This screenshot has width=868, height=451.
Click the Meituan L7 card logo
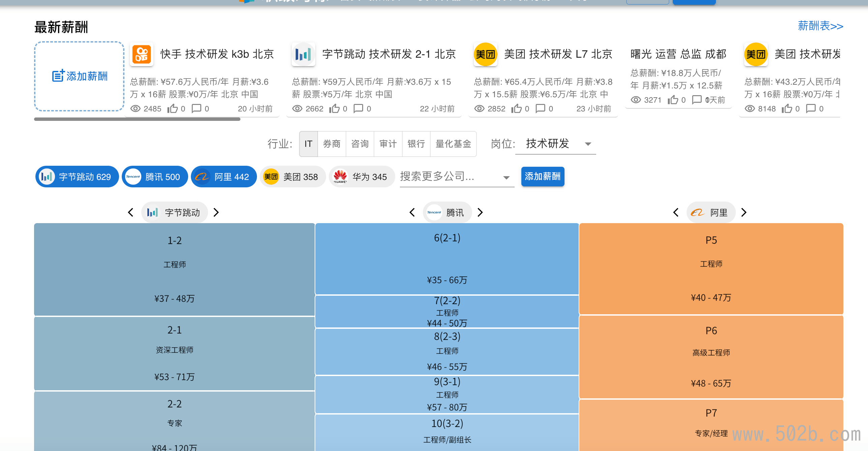point(485,54)
